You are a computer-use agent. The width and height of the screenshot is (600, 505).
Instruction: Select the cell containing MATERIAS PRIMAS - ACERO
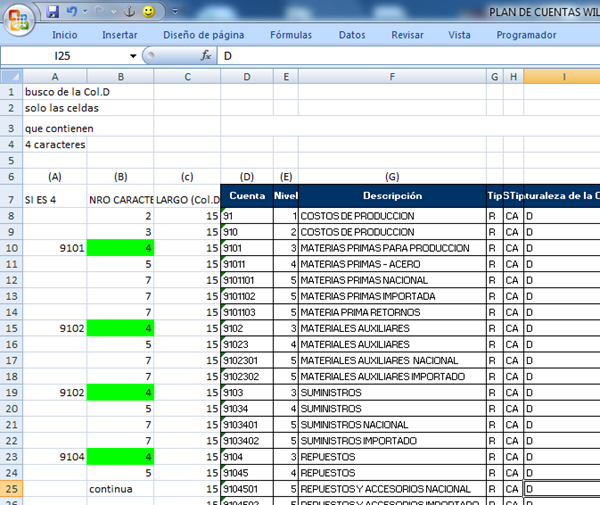[391, 264]
